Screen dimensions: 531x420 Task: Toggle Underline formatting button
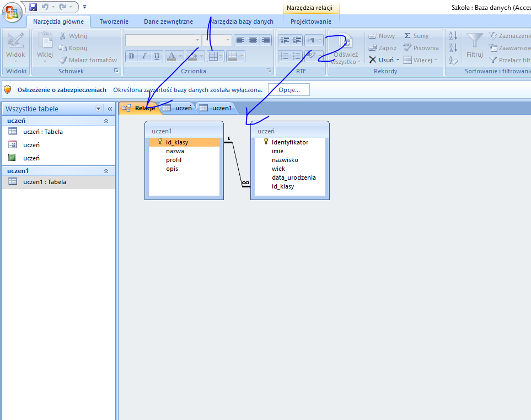point(157,56)
